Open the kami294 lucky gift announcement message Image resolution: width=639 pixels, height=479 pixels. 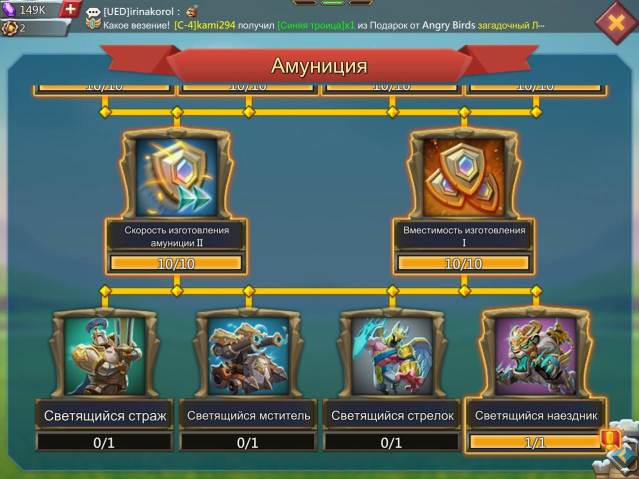click(324, 25)
